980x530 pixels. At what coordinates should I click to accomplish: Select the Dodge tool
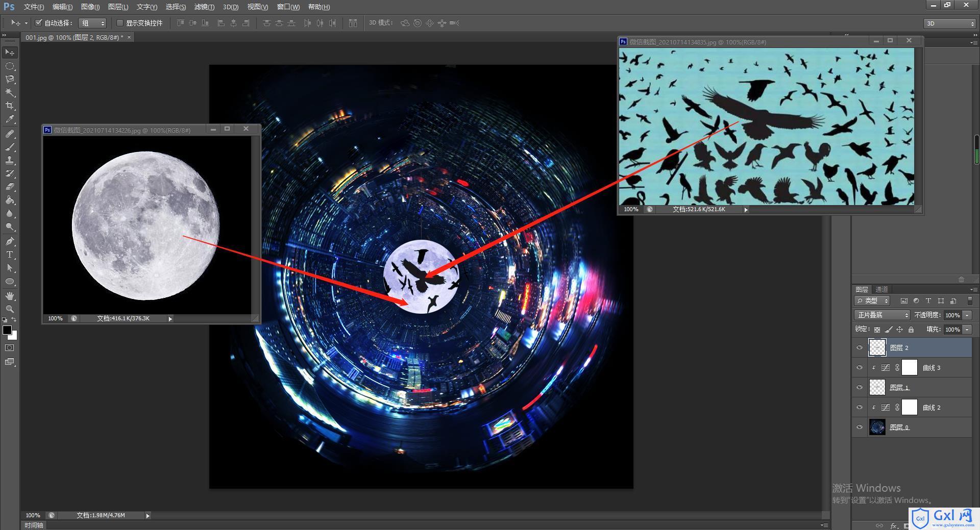click(10, 226)
